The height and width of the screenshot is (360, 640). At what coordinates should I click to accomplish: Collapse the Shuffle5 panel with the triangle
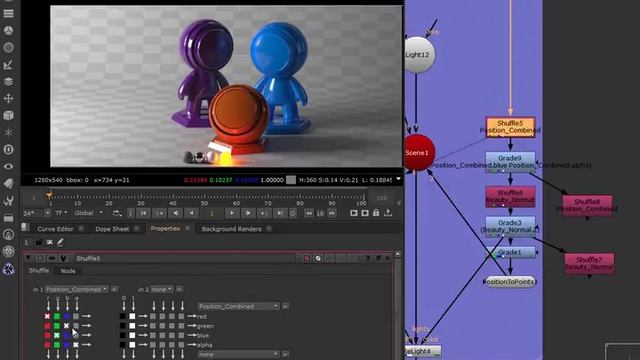28,258
